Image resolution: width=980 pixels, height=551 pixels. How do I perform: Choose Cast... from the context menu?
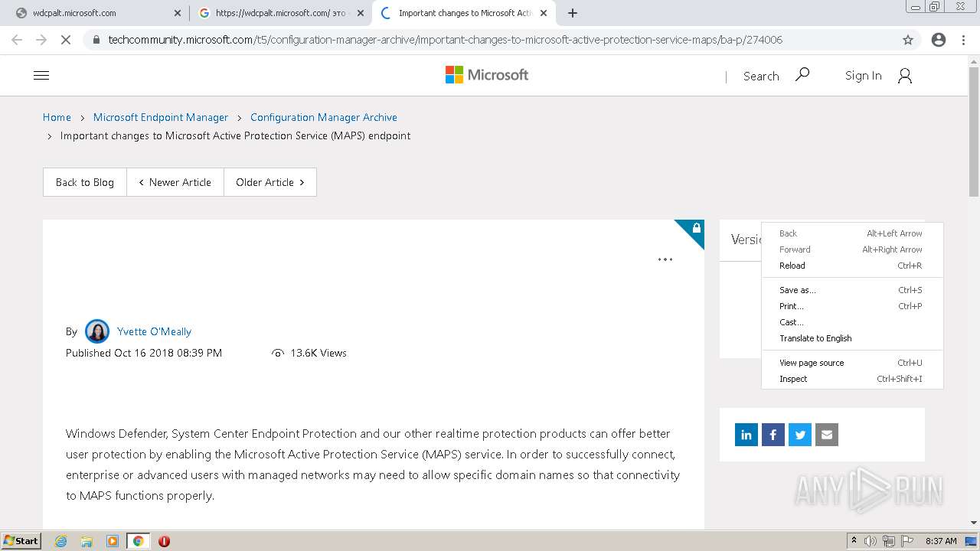tap(852, 322)
